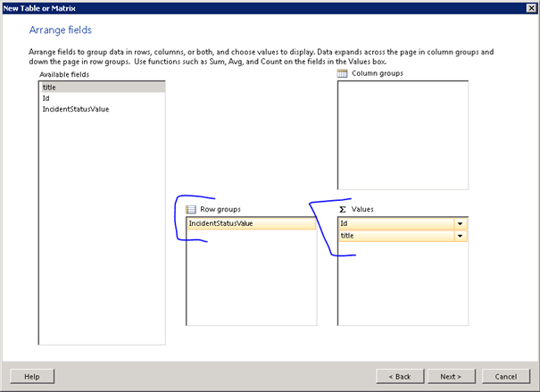This screenshot has width=540, height=392.
Task: Click empty area below title in Values
Action: tap(403, 286)
